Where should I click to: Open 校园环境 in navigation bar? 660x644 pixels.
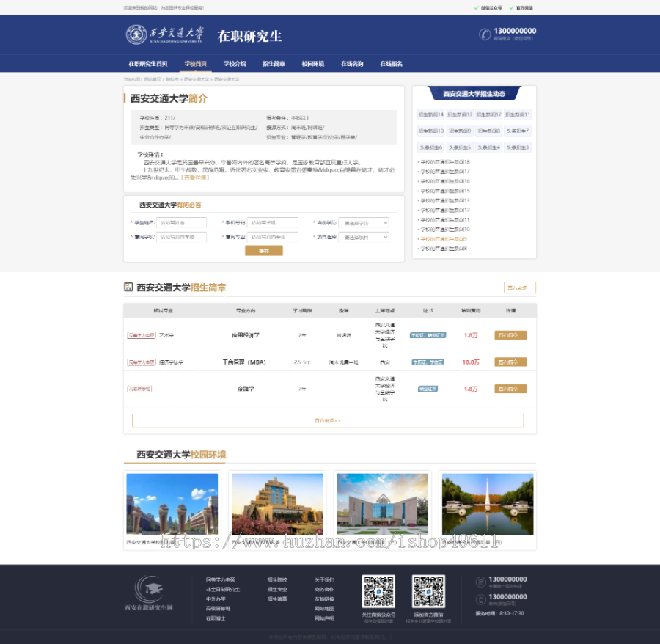point(312,64)
